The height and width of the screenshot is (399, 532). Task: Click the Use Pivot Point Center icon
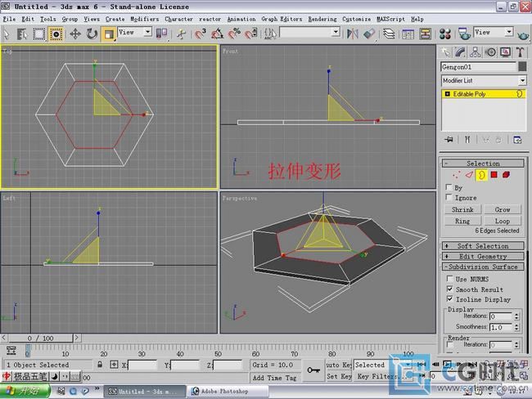(x=161, y=34)
